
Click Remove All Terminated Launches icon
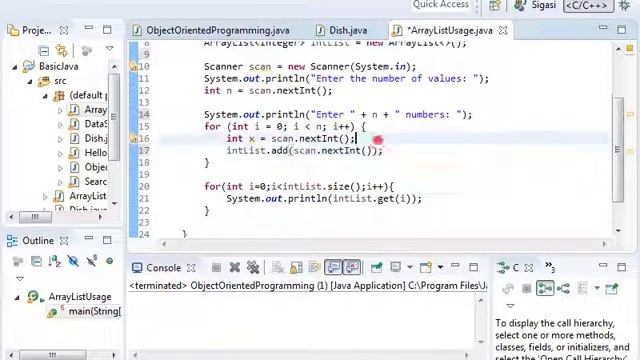pyautogui.click(x=253, y=268)
